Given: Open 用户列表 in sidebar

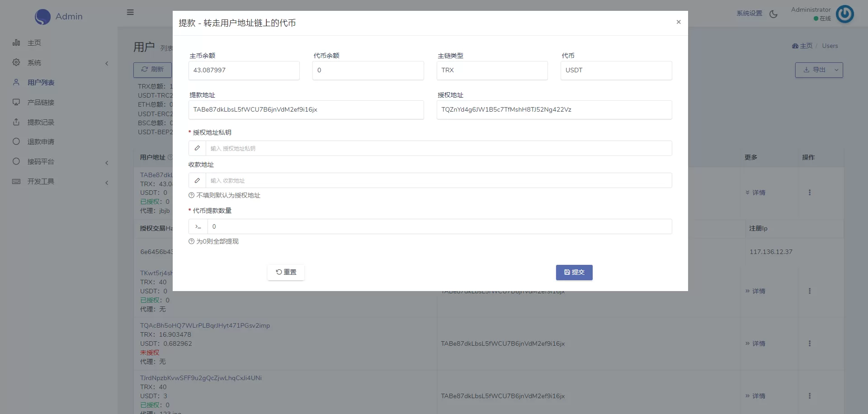Looking at the screenshot, I should coord(41,83).
